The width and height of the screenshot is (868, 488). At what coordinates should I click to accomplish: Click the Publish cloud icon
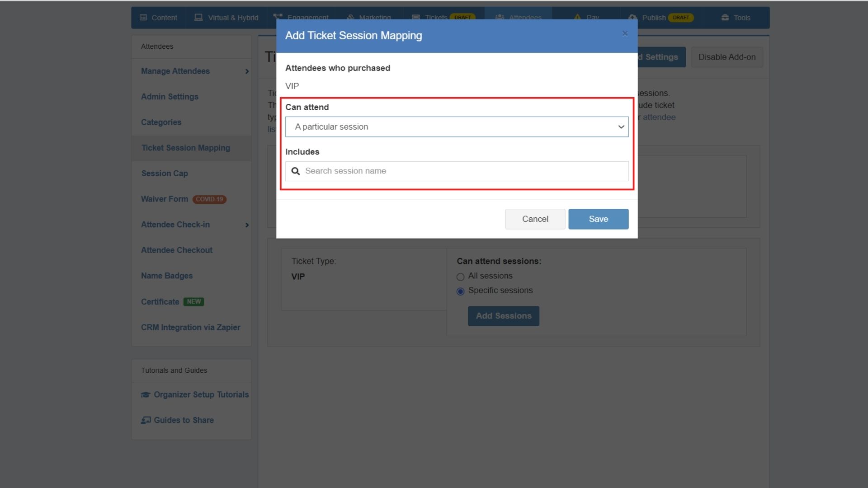click(x=633, y=18)
